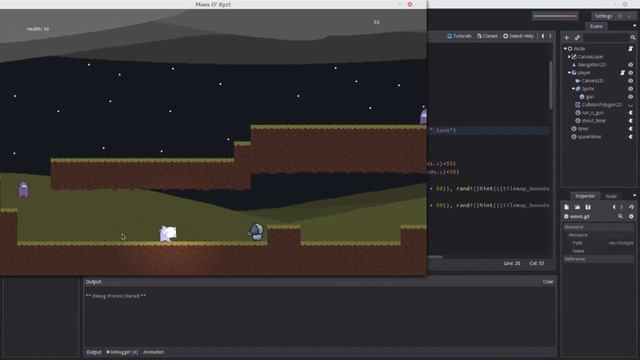The width and height of the screenshot is (640, 360).
Task: Open Inspector history list icon
Action: pos(631,207)
